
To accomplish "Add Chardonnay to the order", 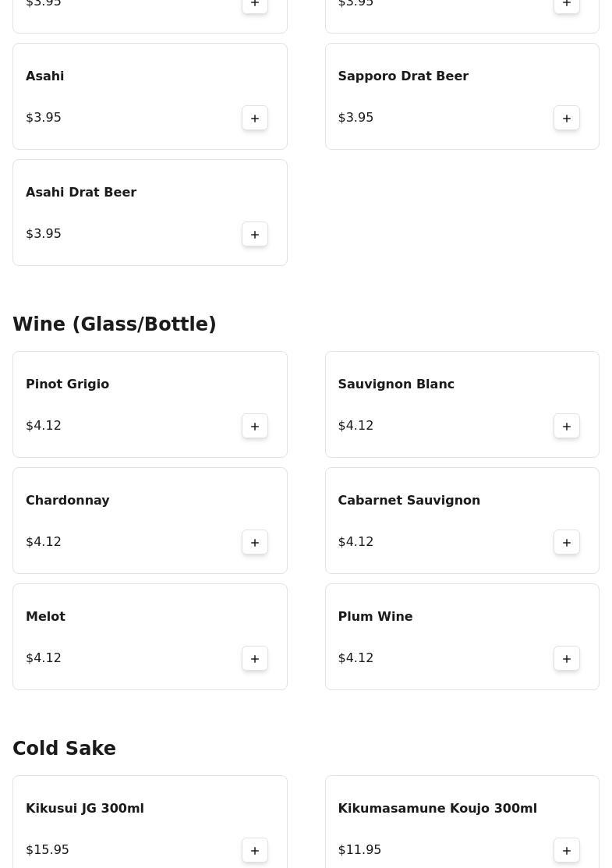I will (255, 542).
